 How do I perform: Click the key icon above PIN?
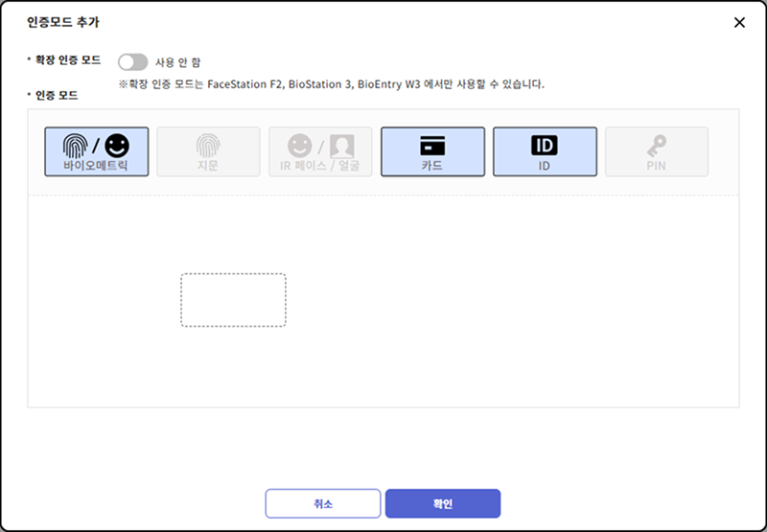[x=657, y=145]
